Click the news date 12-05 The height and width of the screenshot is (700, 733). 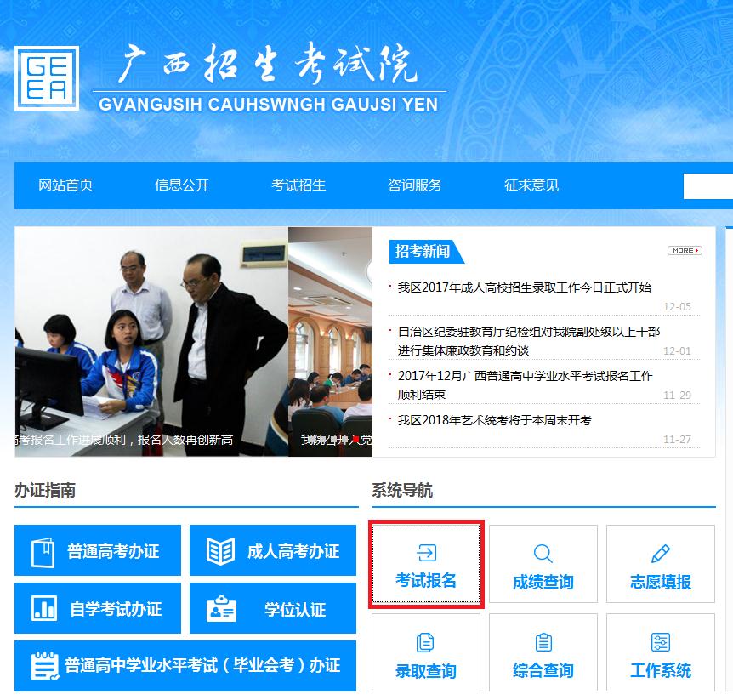click(x=677, y=307)
